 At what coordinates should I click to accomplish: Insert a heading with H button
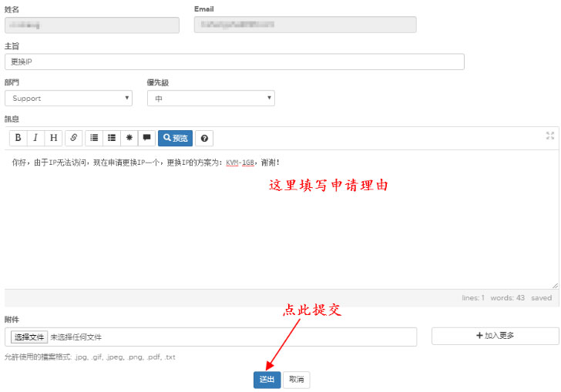click(x=54, y=138)
